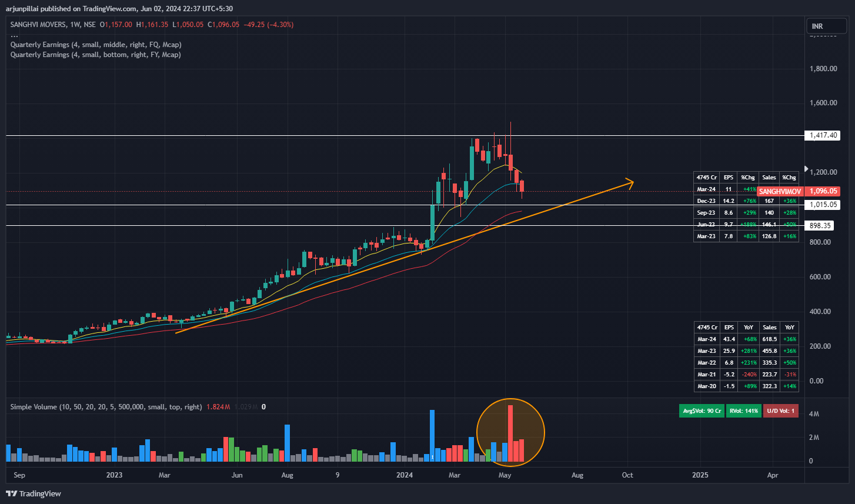Click the 400.00 price axis label
The width and height of the screenshot is (855, 504).
820,312
